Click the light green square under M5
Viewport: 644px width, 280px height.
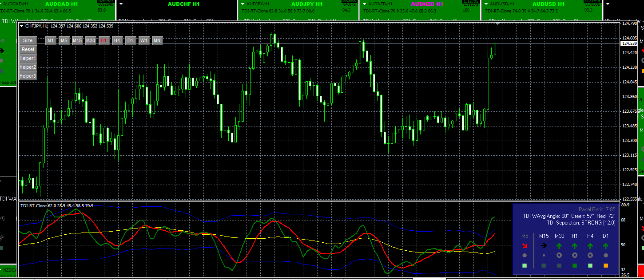(525, 266)
